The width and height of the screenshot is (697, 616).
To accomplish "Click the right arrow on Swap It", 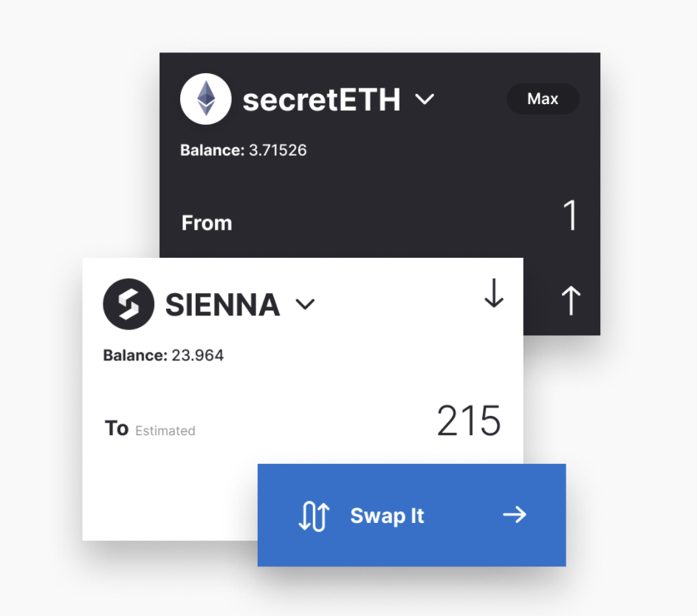I will tap(515, 515).
